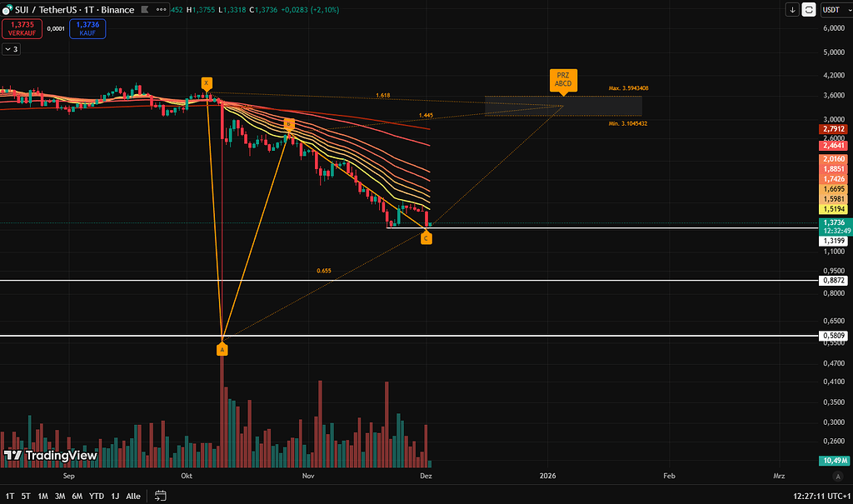Click the orange X pattern point marker
Screen dimensions: 853x504
pos(207,83)
